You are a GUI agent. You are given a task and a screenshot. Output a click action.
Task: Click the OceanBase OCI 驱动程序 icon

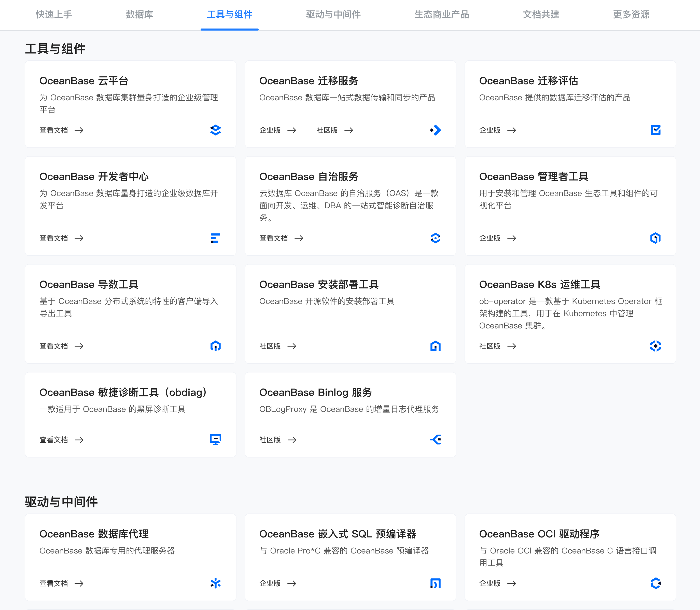(x=655, y=583)
